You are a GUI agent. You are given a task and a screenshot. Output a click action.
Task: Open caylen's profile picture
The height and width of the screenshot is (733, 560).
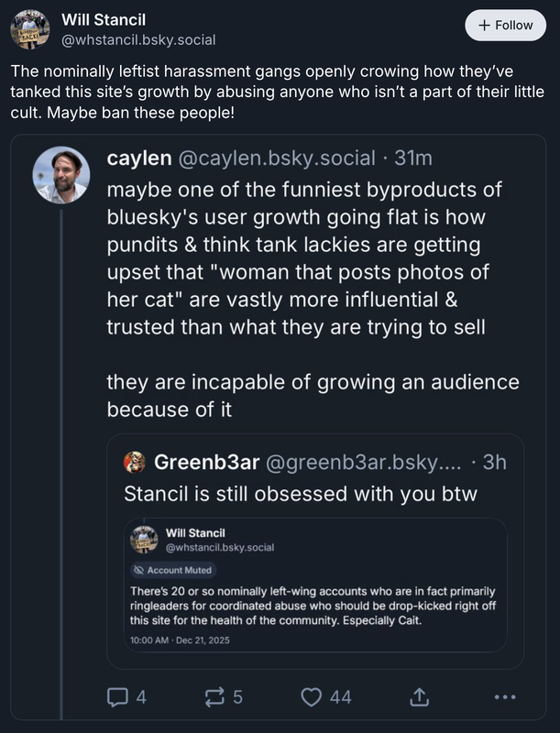tap(61, 175)
